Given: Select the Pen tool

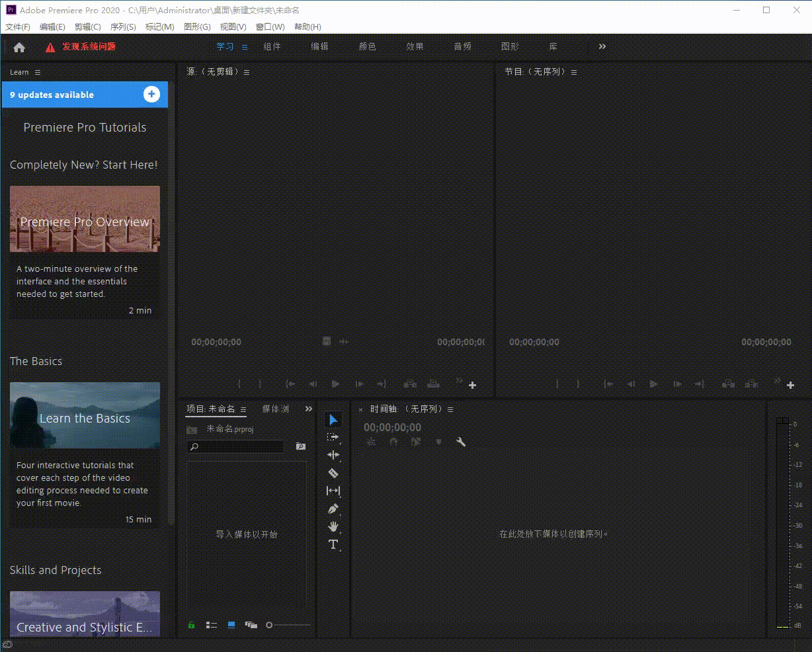Looking at the screenshot, I should pyautogui.click(x=333, y=509).
